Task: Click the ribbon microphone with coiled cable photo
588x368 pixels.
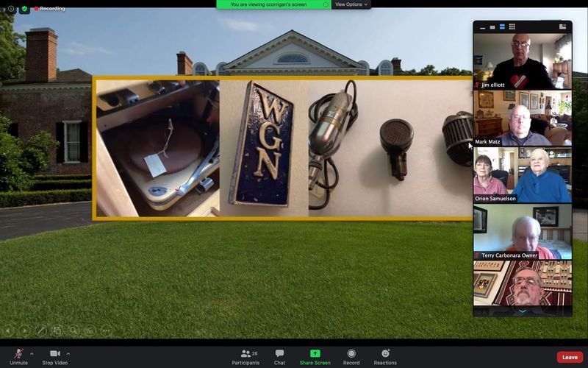Action: tap(333, 144)
